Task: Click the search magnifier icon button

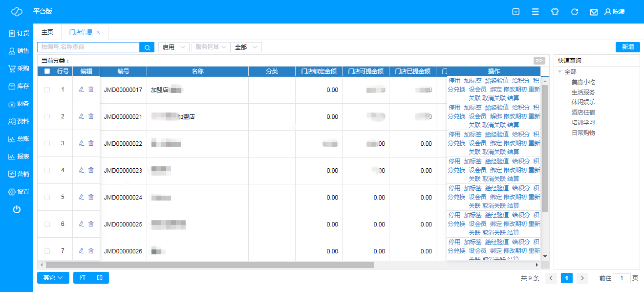Action: [147, 47]
